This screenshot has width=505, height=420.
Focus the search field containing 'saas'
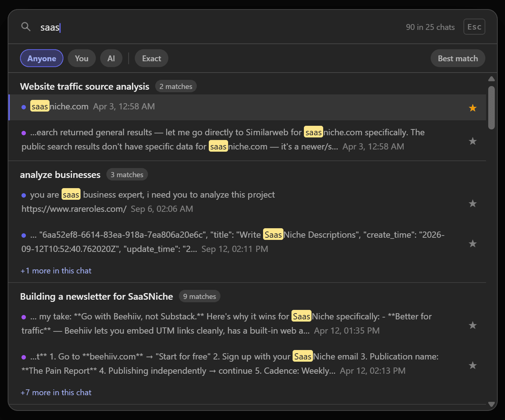click(219, 27)
